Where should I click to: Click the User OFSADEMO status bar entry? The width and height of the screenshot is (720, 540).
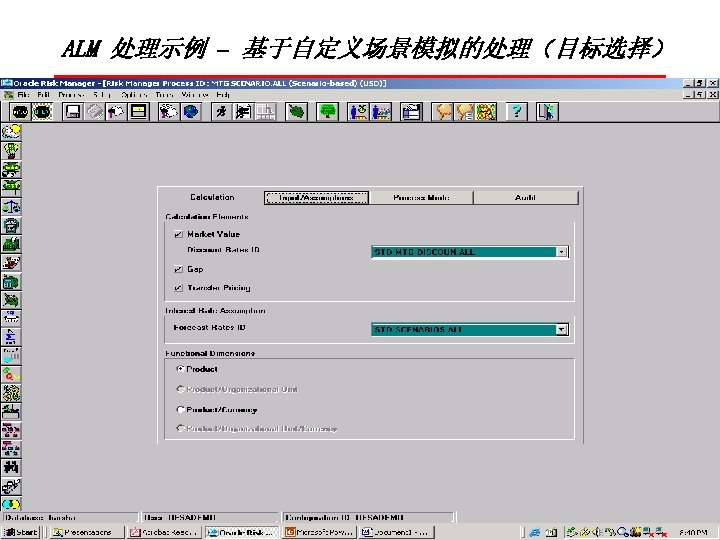tap(210, 518)
